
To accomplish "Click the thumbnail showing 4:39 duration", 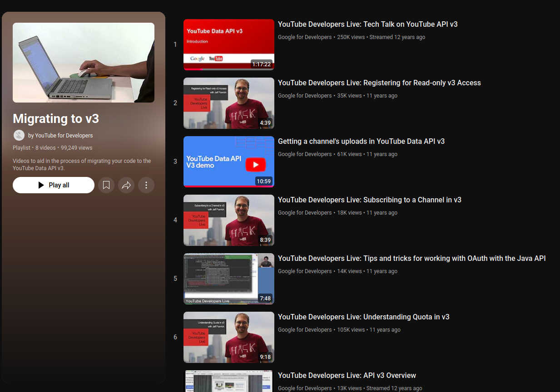I will pyautogui.click(x=229, y=103).
